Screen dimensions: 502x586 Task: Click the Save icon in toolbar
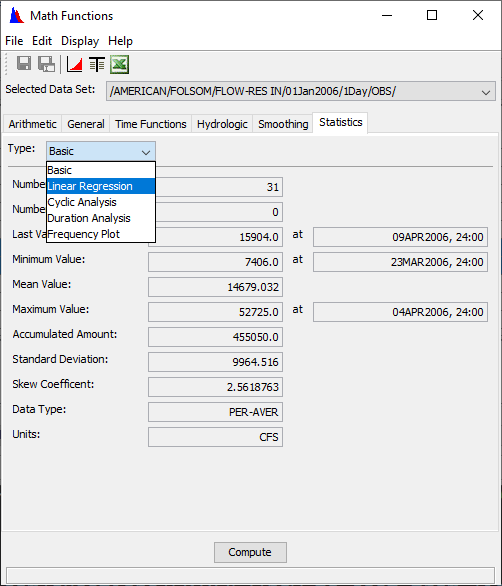[x=24, y=64]
